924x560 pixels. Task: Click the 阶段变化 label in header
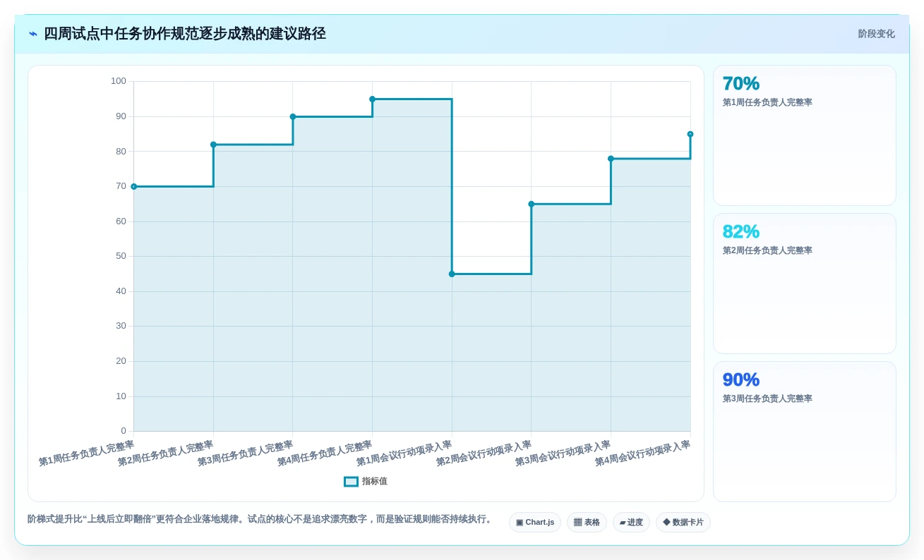[x=876, y=34]
